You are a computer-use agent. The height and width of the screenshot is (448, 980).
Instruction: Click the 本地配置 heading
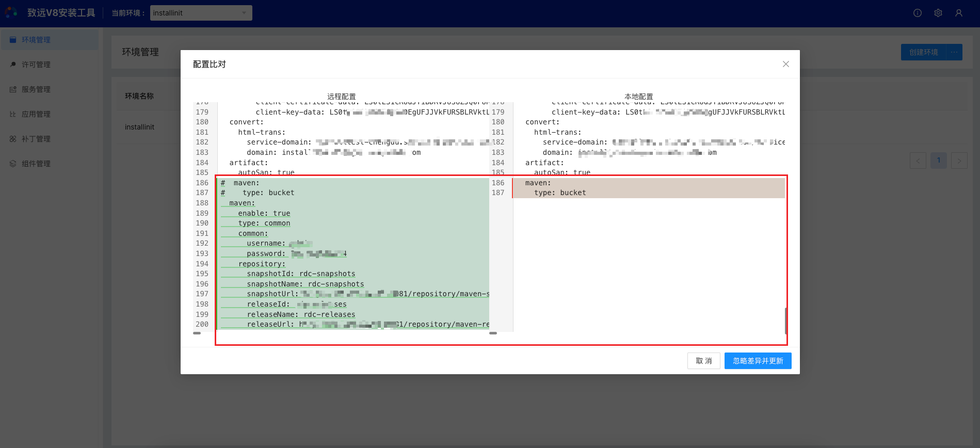tap(639, 97)
